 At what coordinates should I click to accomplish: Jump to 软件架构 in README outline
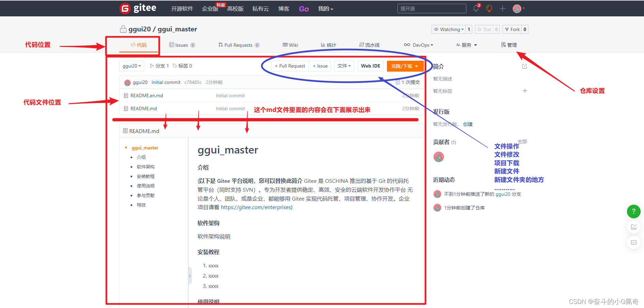click(x=146, y=167)
